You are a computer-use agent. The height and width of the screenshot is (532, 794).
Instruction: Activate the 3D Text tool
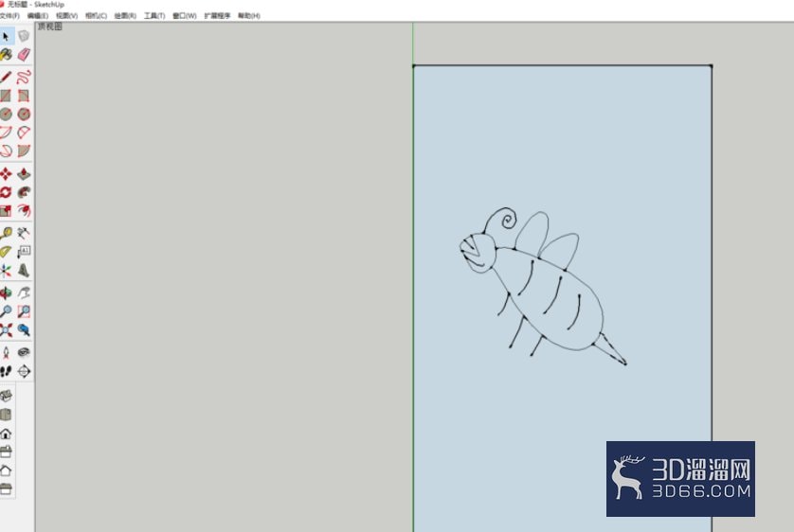[x=24, y=271]
